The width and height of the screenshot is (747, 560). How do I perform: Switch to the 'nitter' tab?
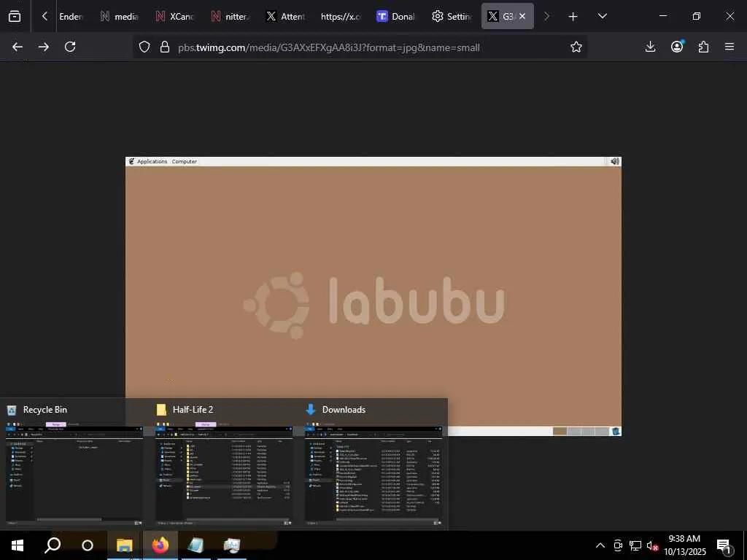click(230, 16)
